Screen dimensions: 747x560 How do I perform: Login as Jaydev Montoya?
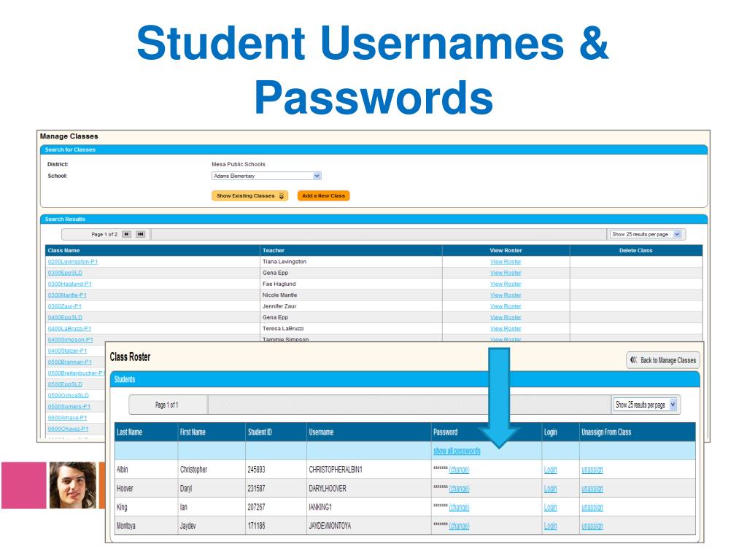point(550,526)
